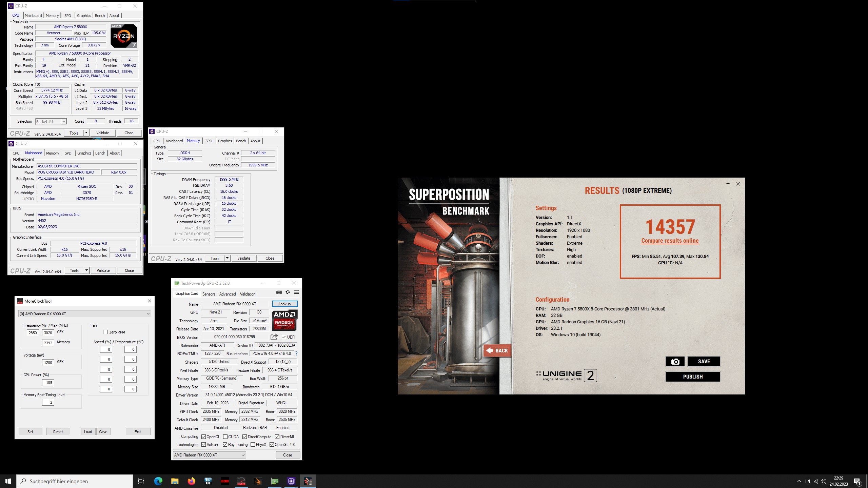
Task: Click the AMD Radeon logo in GPU-Z
Action: pyautogui.click(x=284, y=320)
